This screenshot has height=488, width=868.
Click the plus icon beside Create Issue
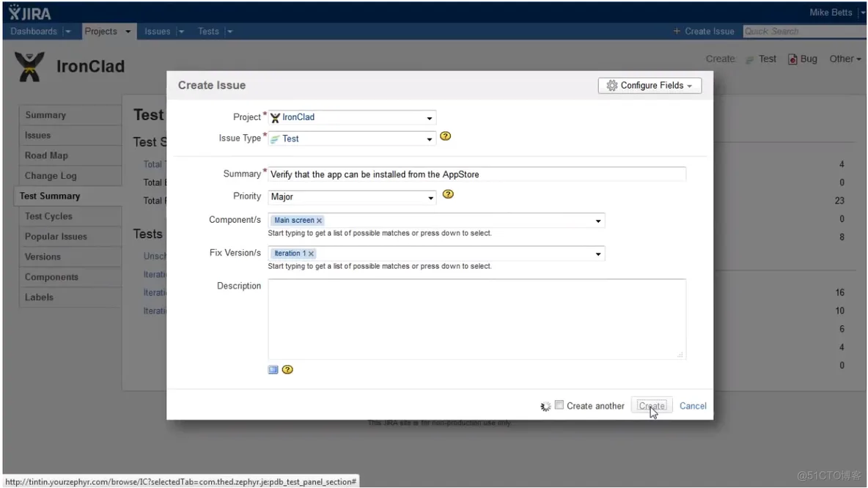coord(677,32)
